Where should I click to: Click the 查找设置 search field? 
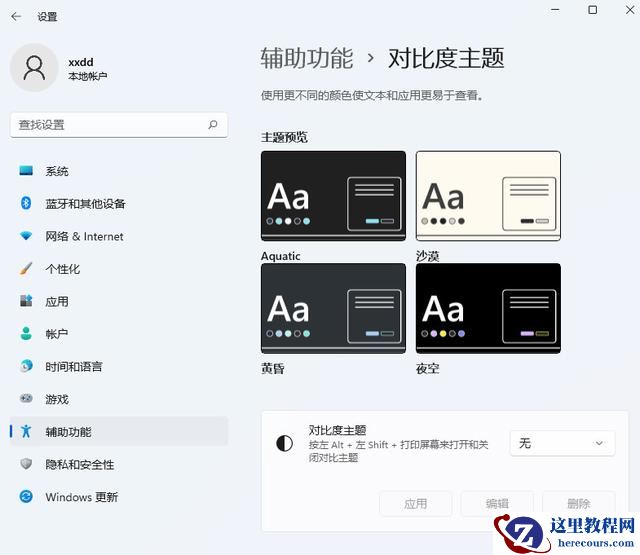tap(119, 125)
